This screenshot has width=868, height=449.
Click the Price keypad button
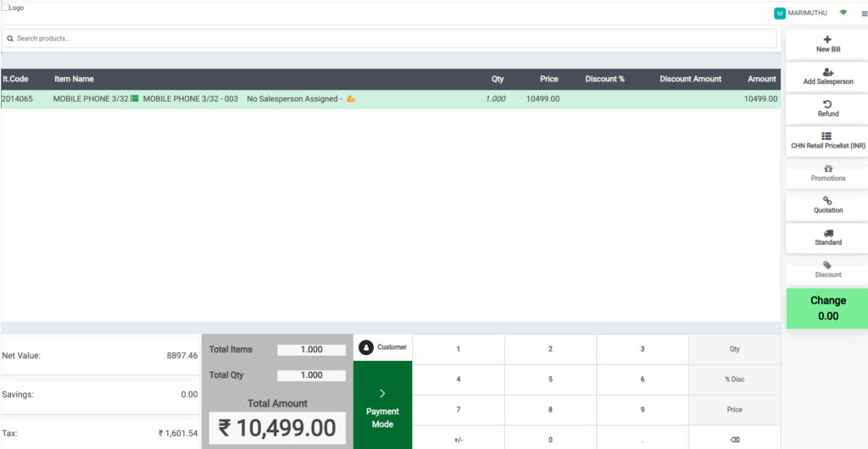735,410
